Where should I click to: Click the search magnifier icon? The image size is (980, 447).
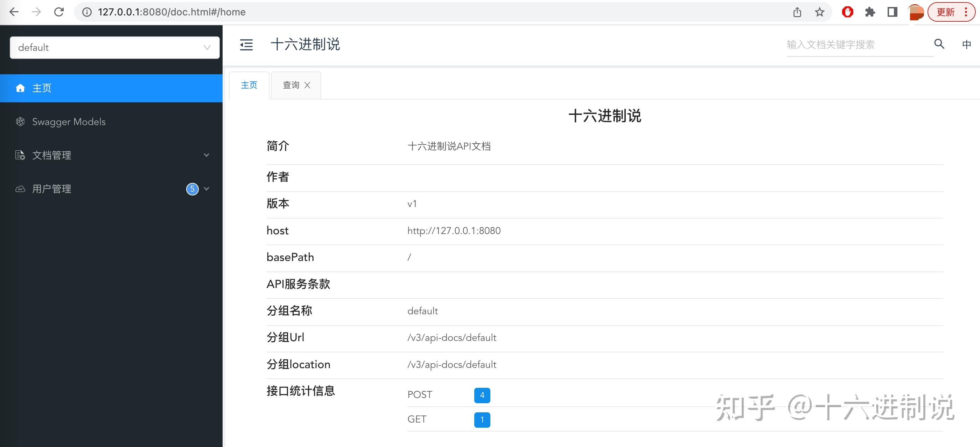pyautogui.click(x=939, y=44)
